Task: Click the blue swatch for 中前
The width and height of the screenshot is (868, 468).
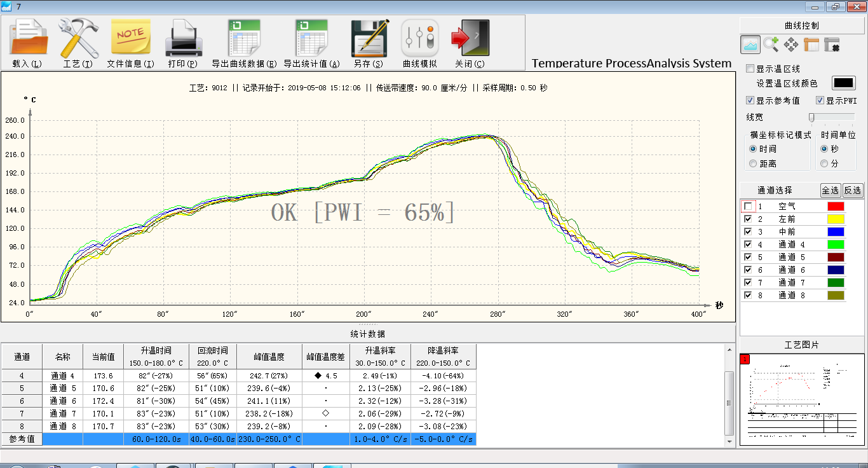Action: [836, 231]
